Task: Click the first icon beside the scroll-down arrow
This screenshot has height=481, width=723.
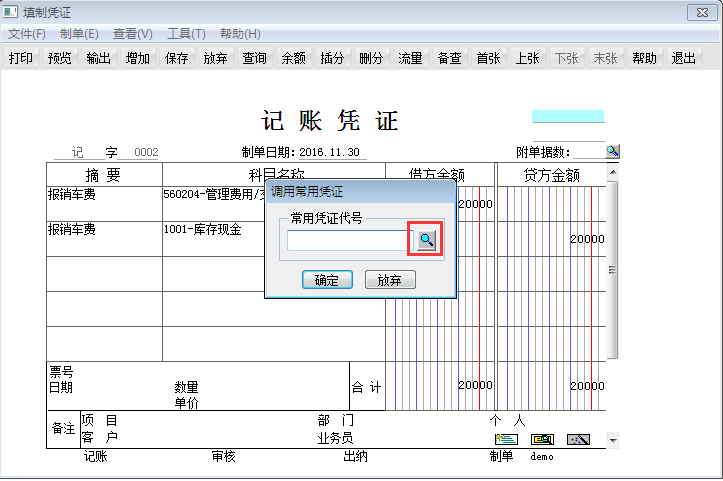Action: (x=505, y=440)
